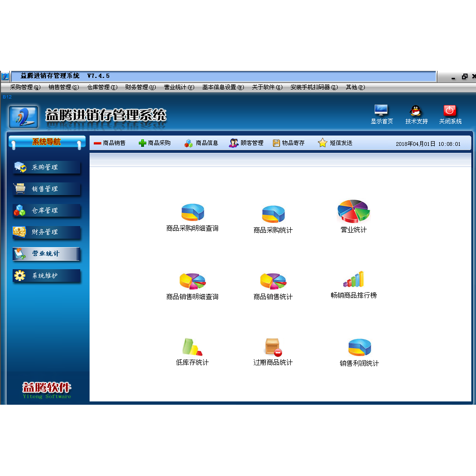Image resolution: width=476 pixels, height=476 pixels.
Task: Minimize the application window
Action: click(453, 78)
